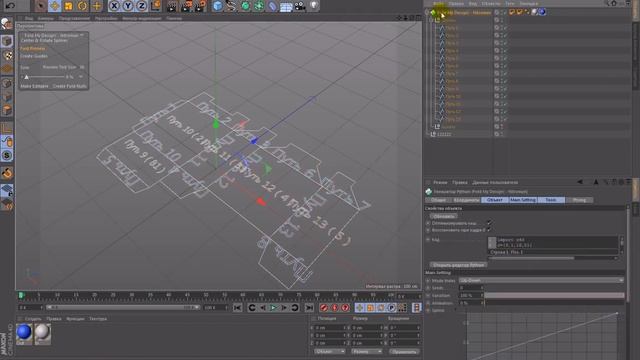The image size is (640, 360).
Task: Go to start of timeline
Action: click(x=237, y=308)
